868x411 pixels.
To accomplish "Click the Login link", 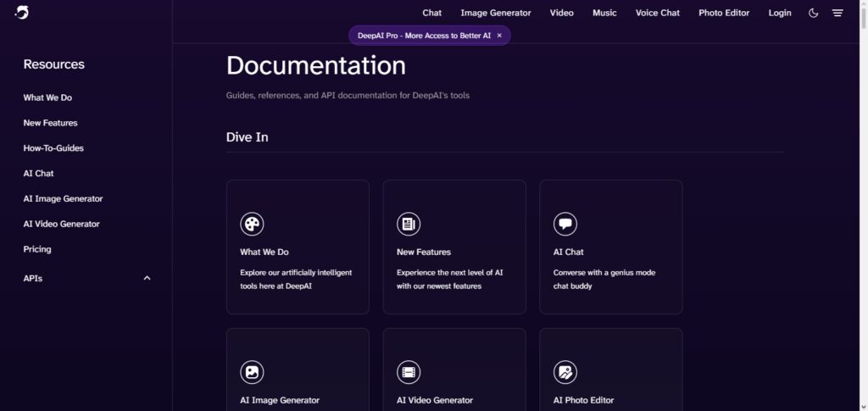I will pyautogui.click(x=780, y=13).
